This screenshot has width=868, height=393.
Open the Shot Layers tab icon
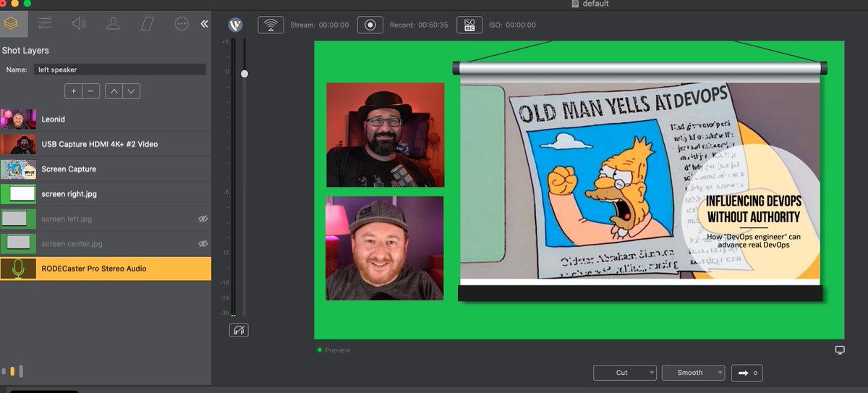click(x=11, y=23)
